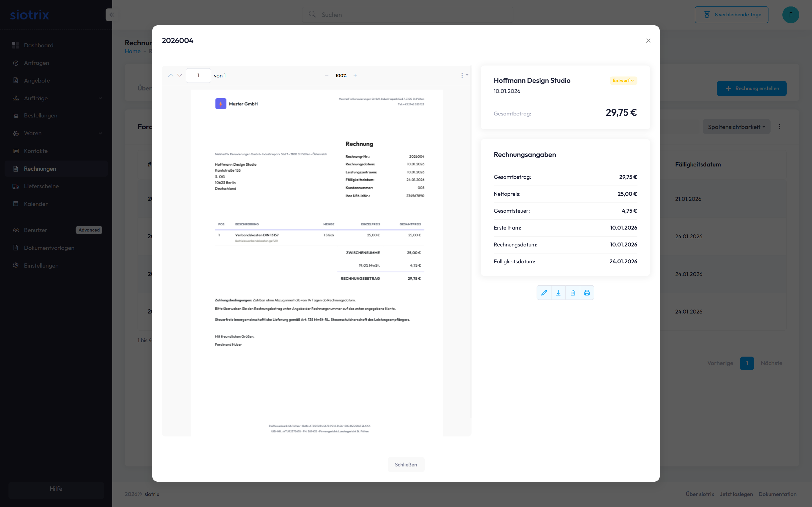Open Kontakte in the sidebar

(x=36, y=151)
